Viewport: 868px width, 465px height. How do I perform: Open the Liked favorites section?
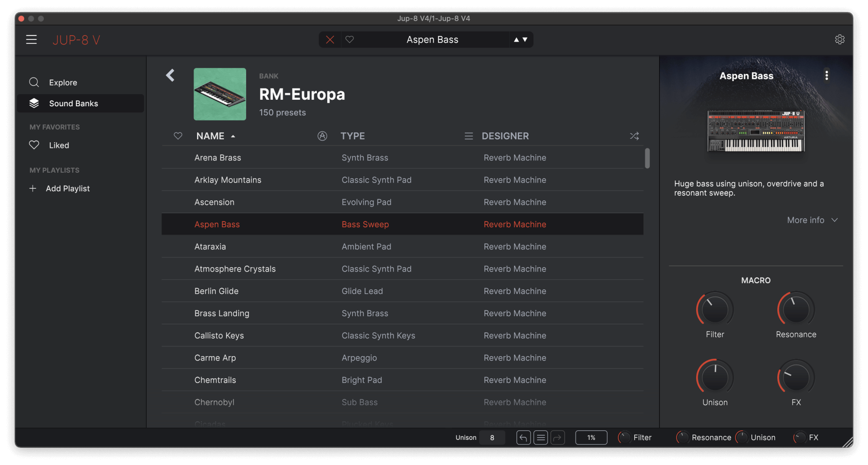click(59, 145)
